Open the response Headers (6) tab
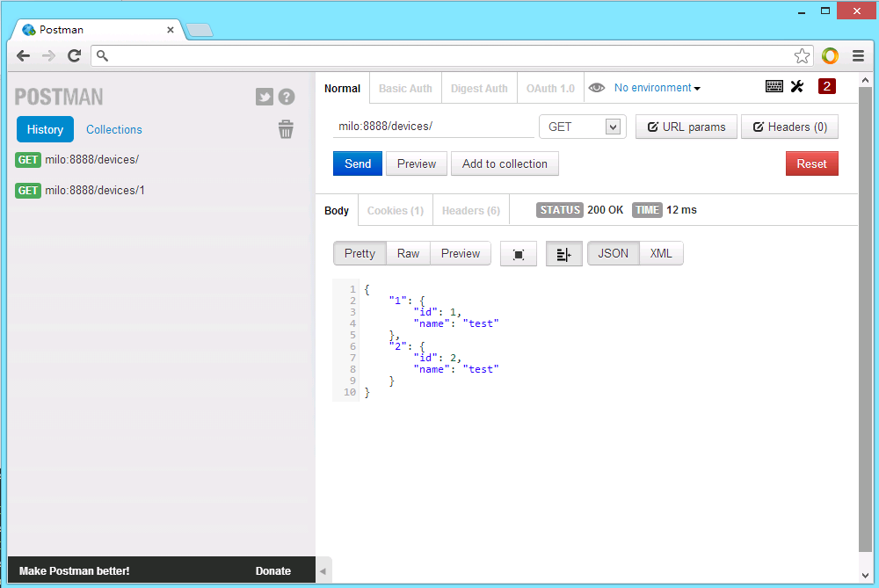 click(471, 211)
